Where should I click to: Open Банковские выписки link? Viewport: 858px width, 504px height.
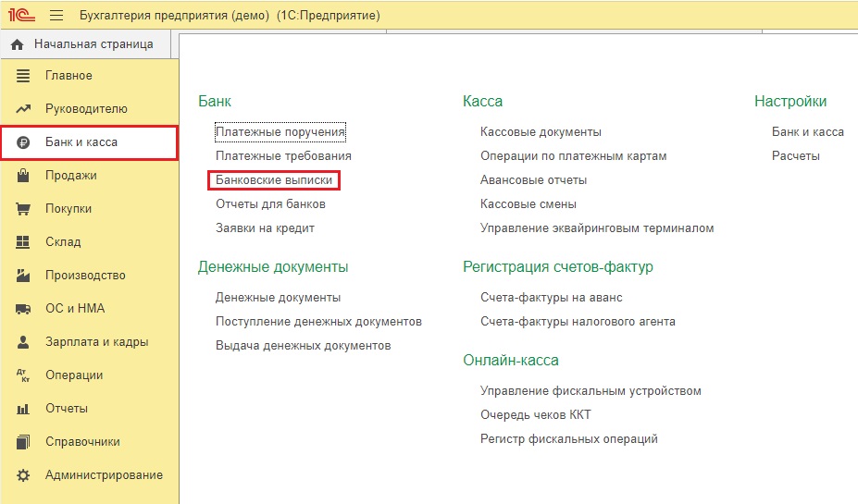pos(274,180)
